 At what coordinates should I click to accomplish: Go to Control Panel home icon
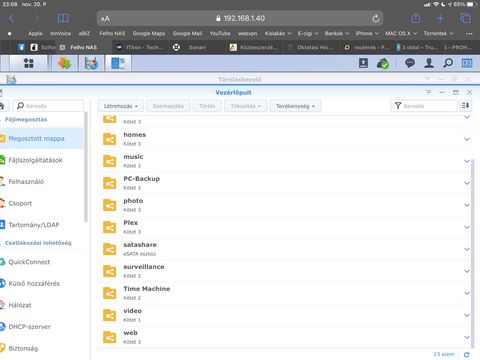pos(2,106)
